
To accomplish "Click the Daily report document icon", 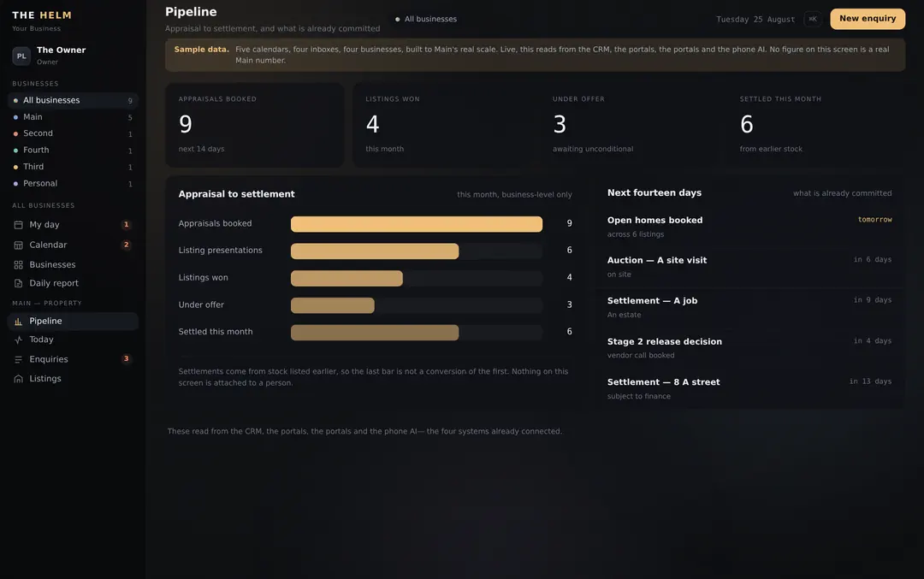I will point(18,283).
